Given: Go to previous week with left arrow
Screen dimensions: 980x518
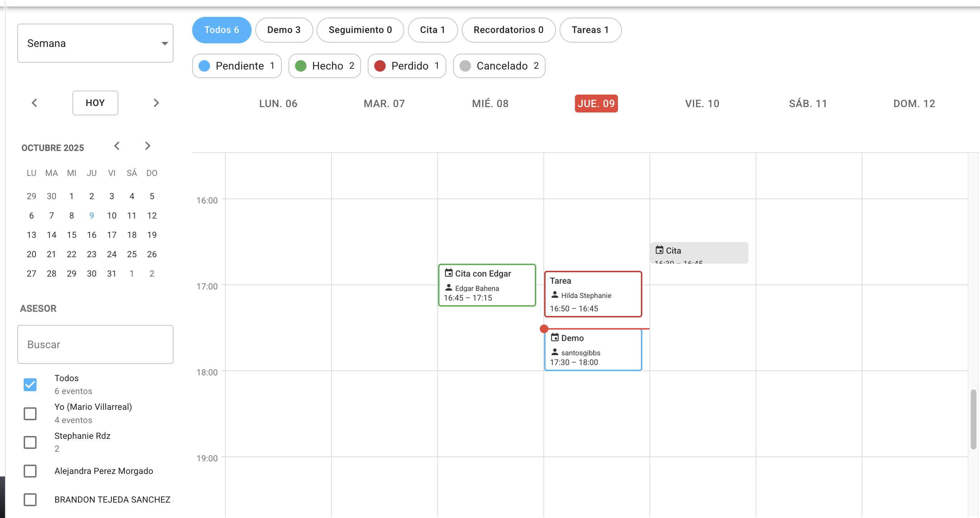Looking at the screenshot, I should tap(34, 103).
